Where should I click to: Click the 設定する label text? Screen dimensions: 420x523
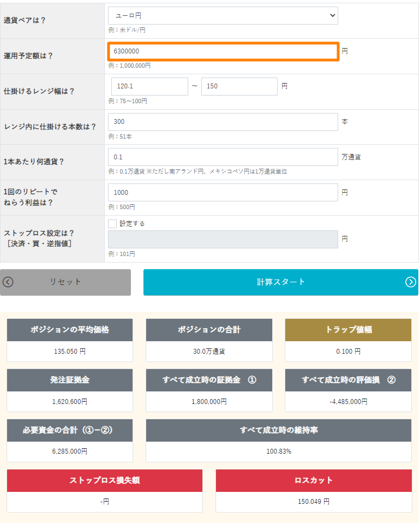click(133, 223)
